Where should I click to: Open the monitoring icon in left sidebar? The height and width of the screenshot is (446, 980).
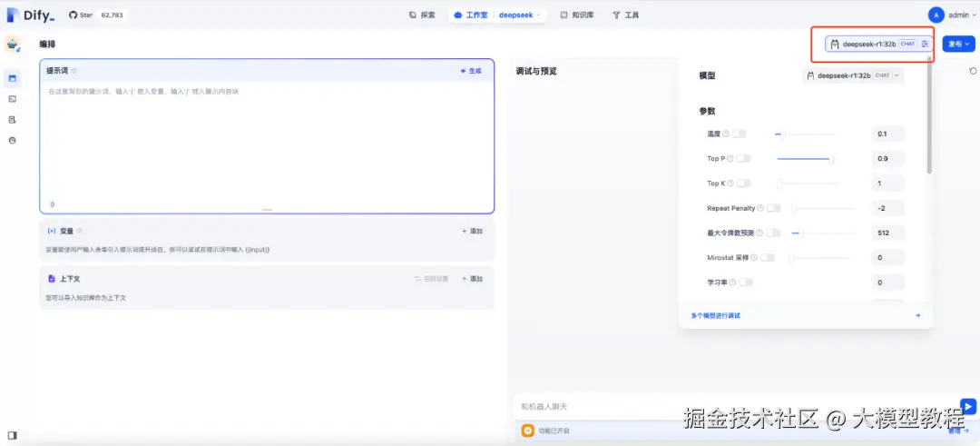point(13,140)
